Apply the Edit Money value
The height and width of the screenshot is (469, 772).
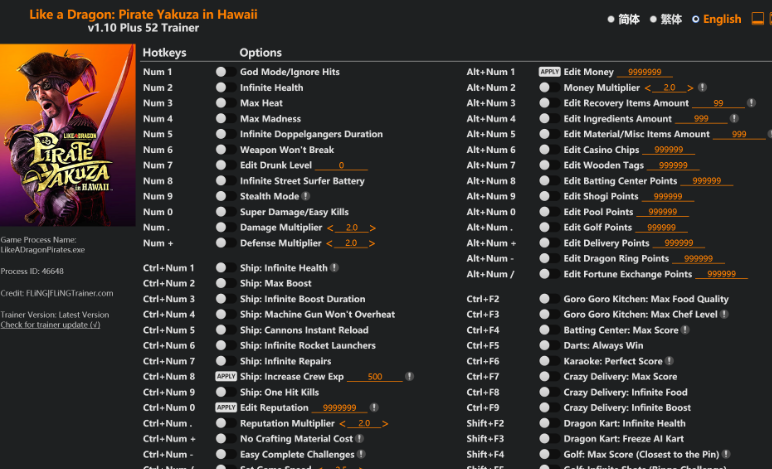click(549, 72)
